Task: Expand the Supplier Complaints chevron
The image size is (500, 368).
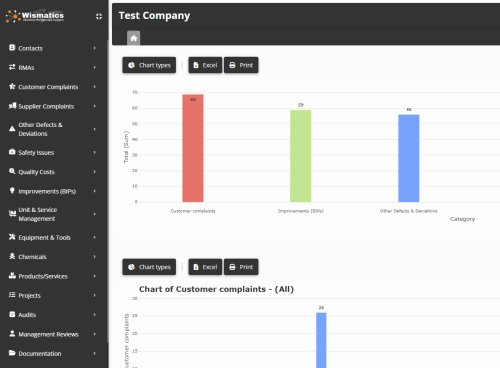Action: 95,106
